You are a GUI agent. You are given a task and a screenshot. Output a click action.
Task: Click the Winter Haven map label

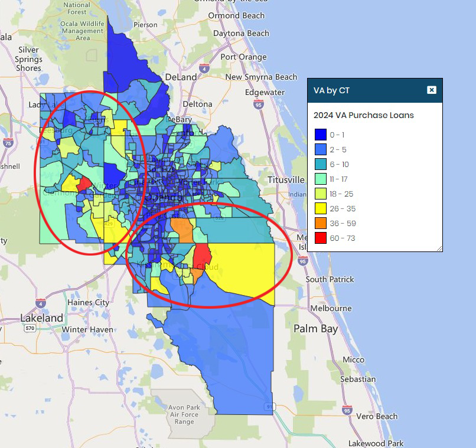coord(87,330)
